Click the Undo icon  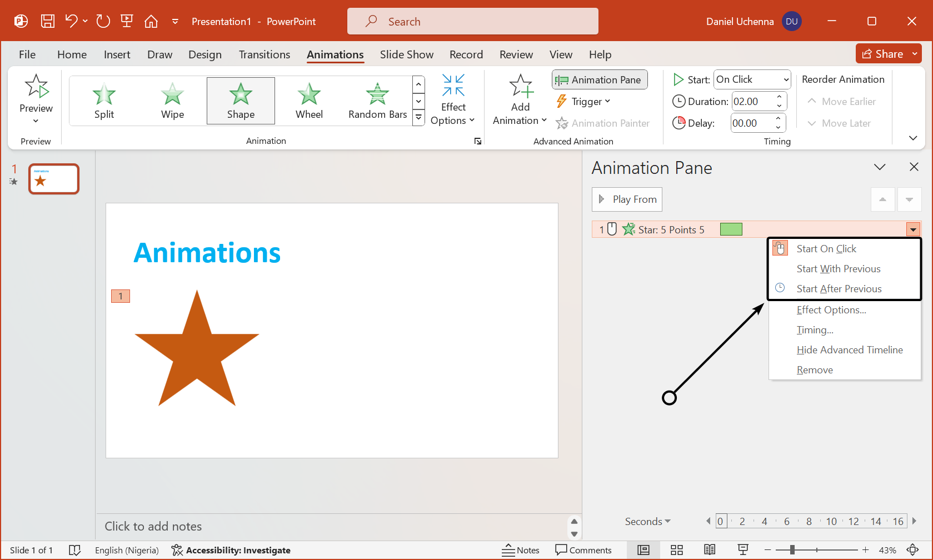(x=71, y=21)
